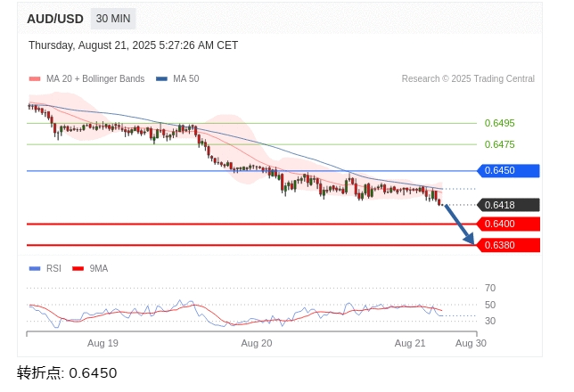Viewport: 574px width, 392px height.
Task: Click the Aug 30 date axis label
Action: pyautogui.click(x=471, y=343)
